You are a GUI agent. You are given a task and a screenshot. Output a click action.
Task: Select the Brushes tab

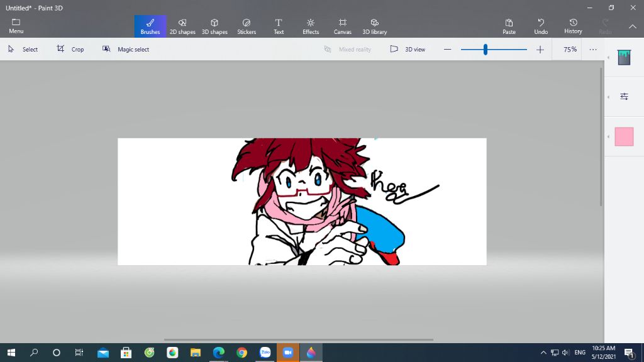[x=150, y=26]
